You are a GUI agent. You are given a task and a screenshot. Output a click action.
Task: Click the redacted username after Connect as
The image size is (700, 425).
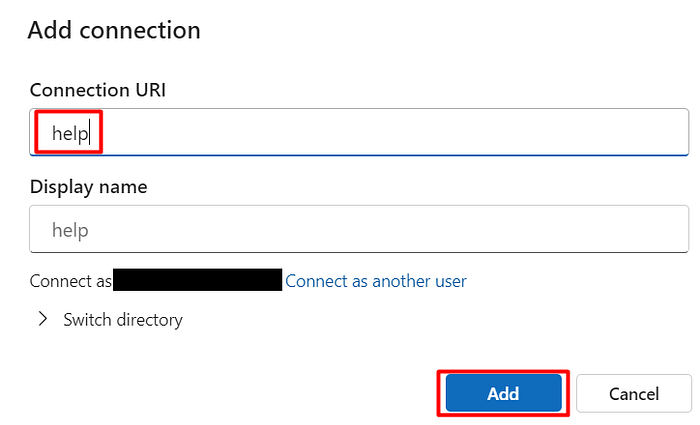(197, 280)
